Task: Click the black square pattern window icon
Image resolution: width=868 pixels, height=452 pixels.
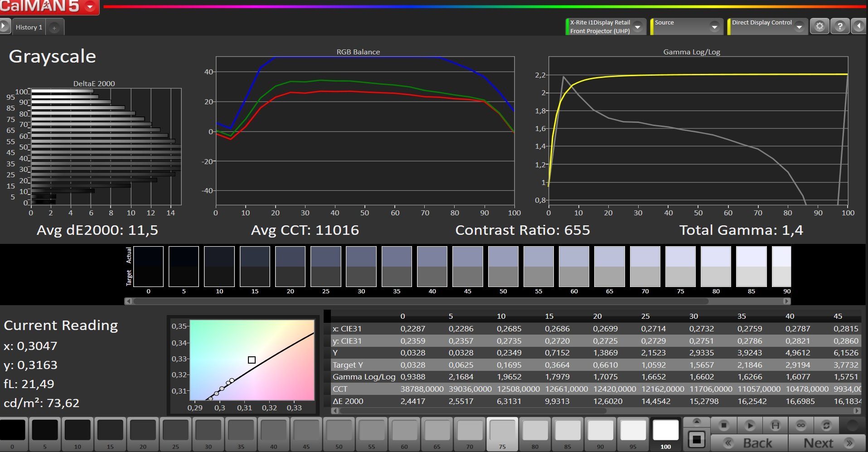Action: [x=697, y=439]
